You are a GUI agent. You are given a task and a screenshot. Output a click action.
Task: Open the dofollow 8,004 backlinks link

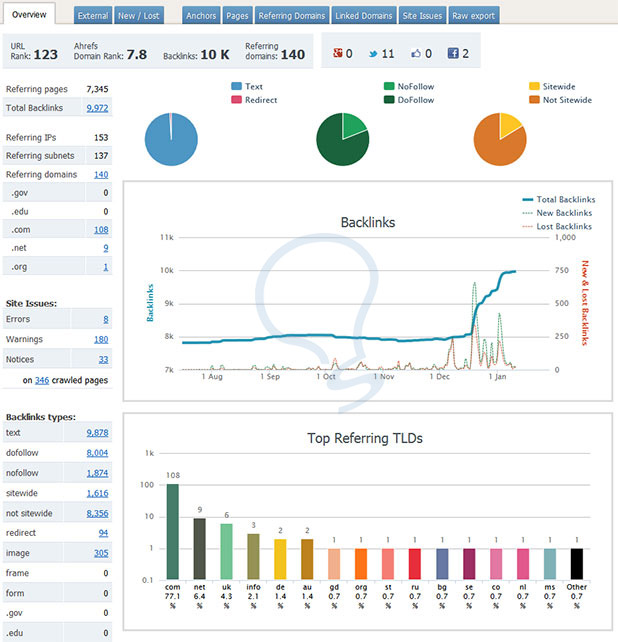point(97,453)
